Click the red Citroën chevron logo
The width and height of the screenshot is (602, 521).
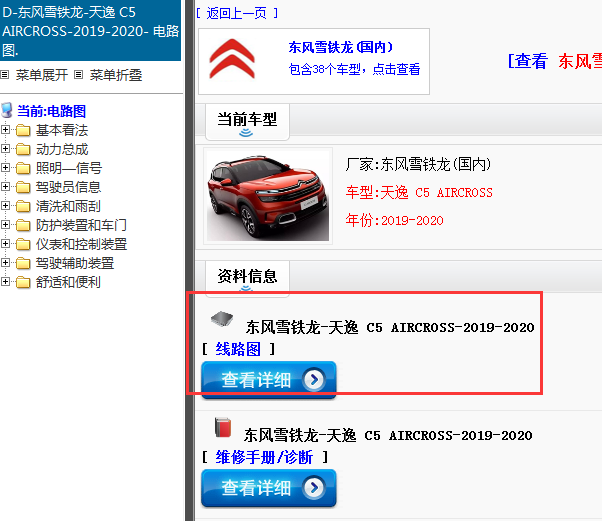(232, 59)
